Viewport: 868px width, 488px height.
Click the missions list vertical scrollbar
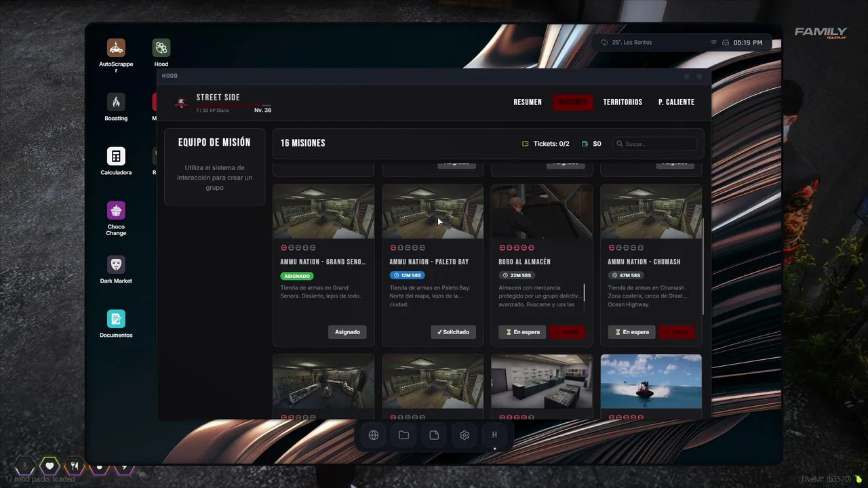click(703, 266)
